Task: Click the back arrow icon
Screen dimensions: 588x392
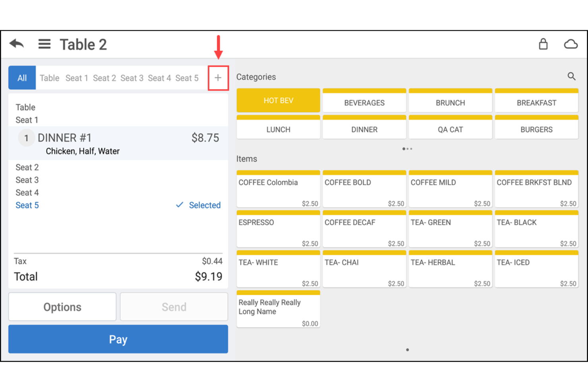Action: click(x=16, y=44)
